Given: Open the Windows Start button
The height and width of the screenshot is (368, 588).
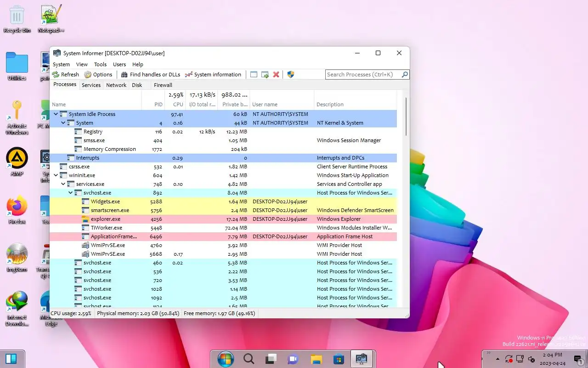Looking at the screenshot, I should 226,359.
